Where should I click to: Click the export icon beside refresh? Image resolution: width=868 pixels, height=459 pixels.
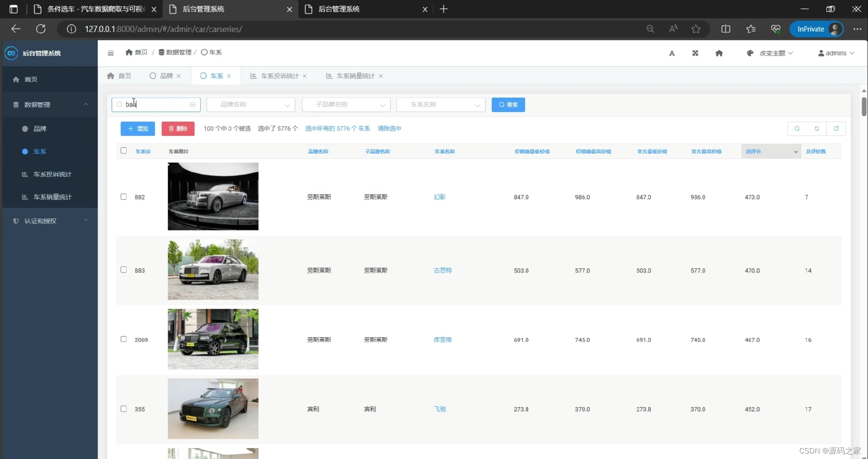pos(836,129)
